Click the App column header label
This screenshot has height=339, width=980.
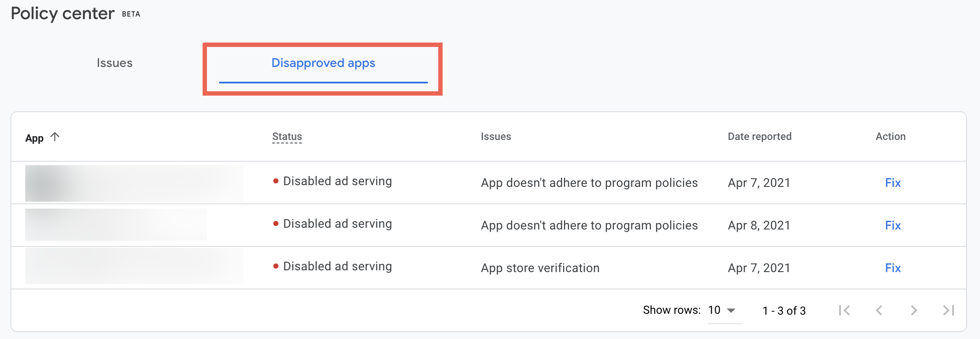(34, 138)
